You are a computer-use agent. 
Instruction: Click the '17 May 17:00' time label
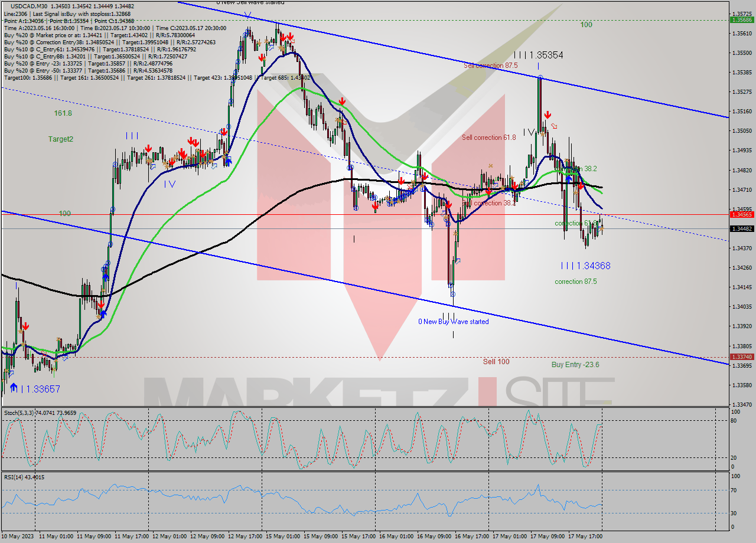[585, 537]
